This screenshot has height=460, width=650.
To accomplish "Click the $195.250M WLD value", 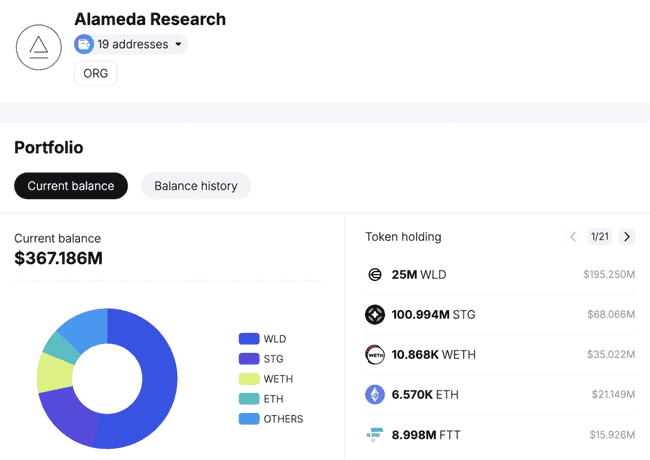I will pos(609,274).
